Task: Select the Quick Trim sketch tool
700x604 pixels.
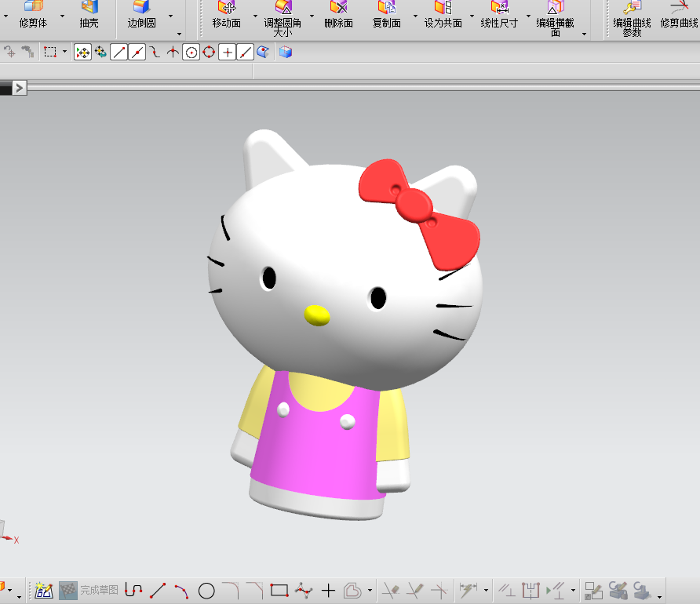Action: pyautogui.click(x=391, y=591)
